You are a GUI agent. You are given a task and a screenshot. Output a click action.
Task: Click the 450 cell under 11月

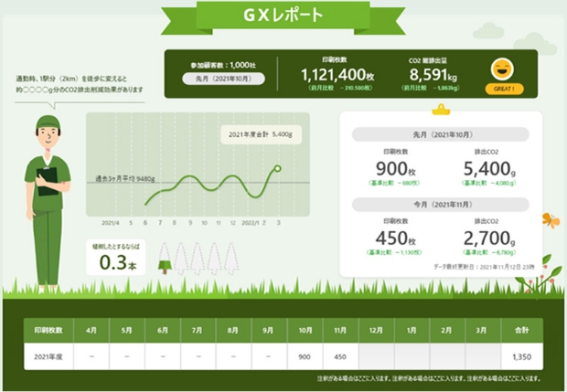click(x=340, y=356)
